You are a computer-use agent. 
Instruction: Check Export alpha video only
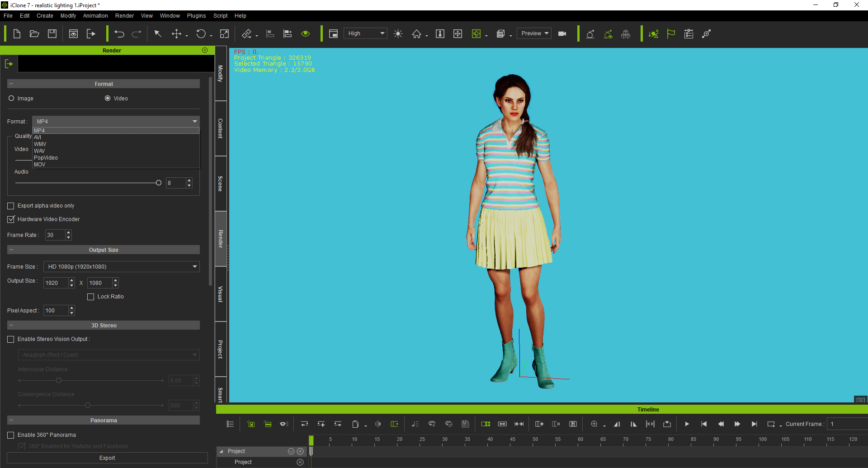(11, 206)
